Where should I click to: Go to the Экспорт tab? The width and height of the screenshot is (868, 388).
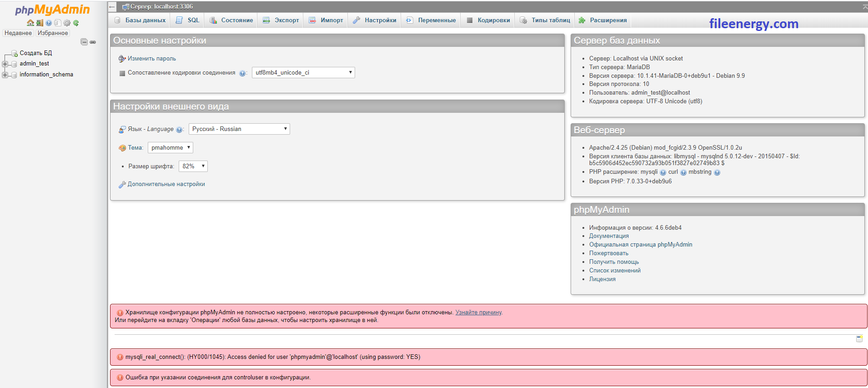point(281,20)
